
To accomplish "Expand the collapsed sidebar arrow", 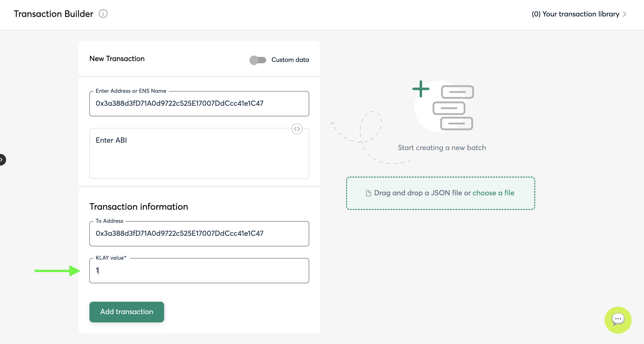I will [x=2, y=160].
